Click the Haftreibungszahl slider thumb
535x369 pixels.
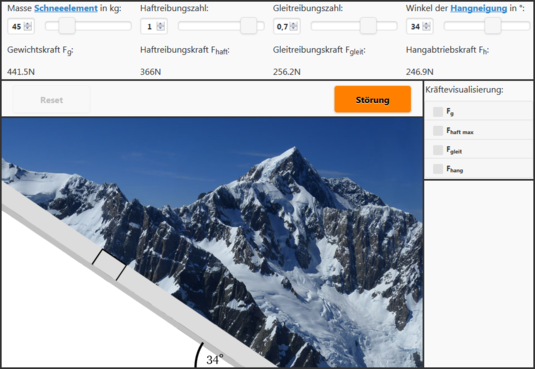point(248,26)
